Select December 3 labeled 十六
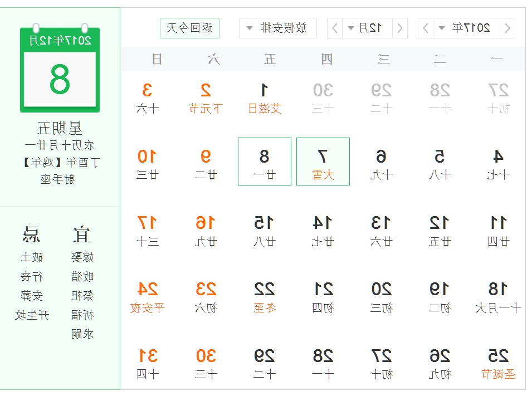Viewport: 532px width, 396px height. pos(147,98)
